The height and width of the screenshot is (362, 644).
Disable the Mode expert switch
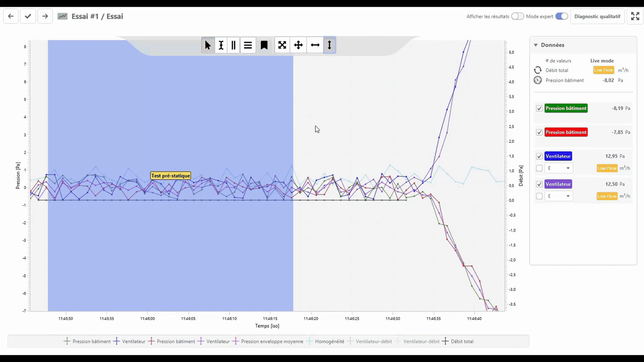(x=561, y=16)
